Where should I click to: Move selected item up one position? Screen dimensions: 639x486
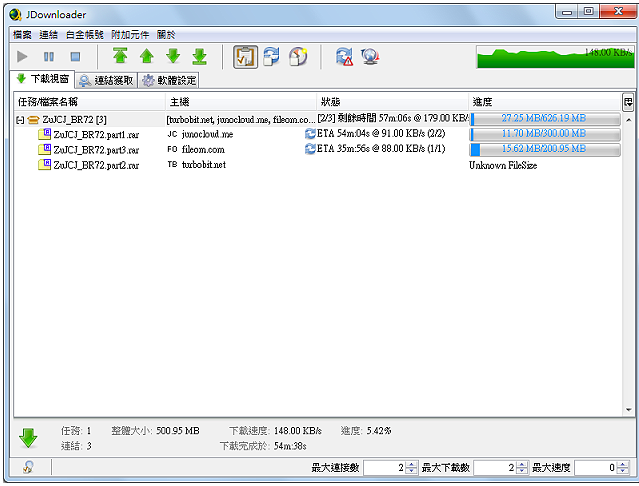tap(147, 56)
